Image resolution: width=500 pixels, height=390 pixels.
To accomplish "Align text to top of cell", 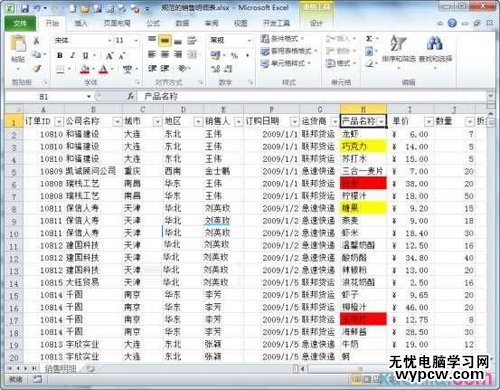I will coord(152,40).
